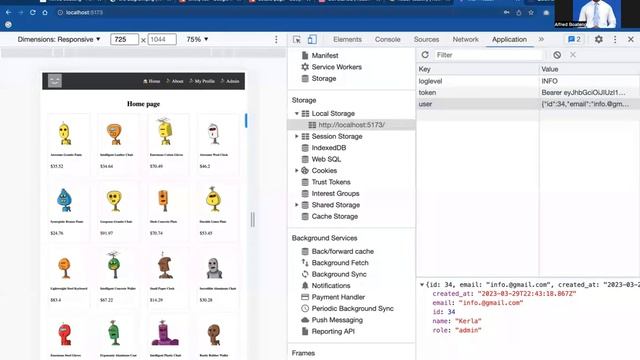Screen dimensions: 640x360
Task: Open My Profile nav link
Action: (202, 81)
